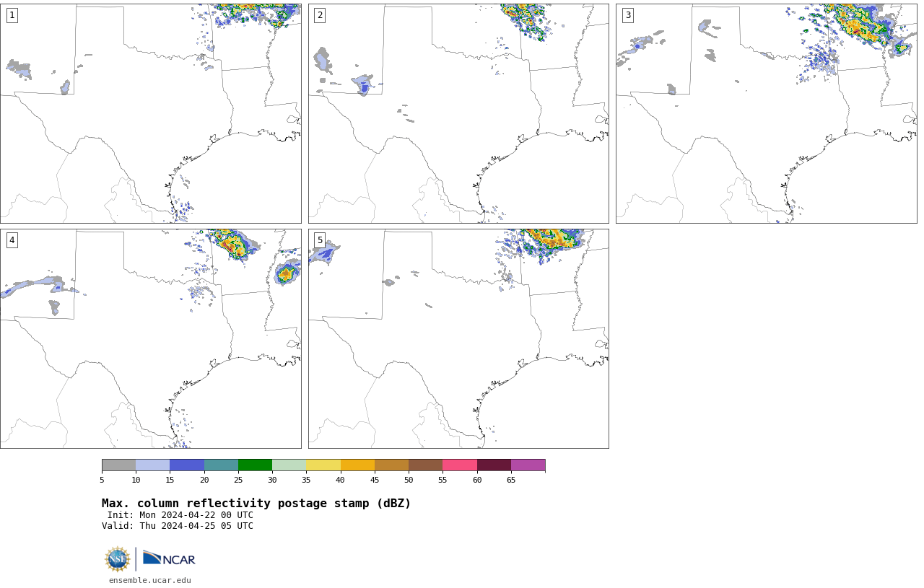Viewport: 924px width, 588px height.
Task: Click the panel number label 1
Action: click(12, 15)
